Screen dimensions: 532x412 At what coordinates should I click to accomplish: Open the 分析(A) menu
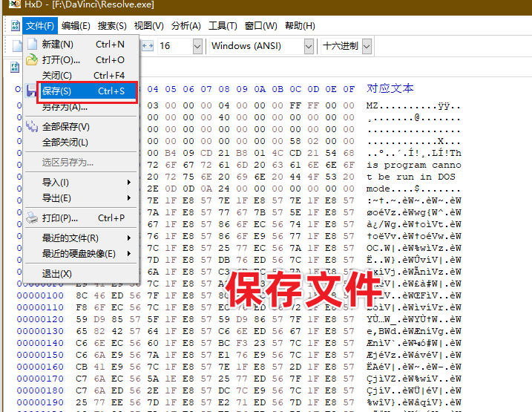(186, 26)
